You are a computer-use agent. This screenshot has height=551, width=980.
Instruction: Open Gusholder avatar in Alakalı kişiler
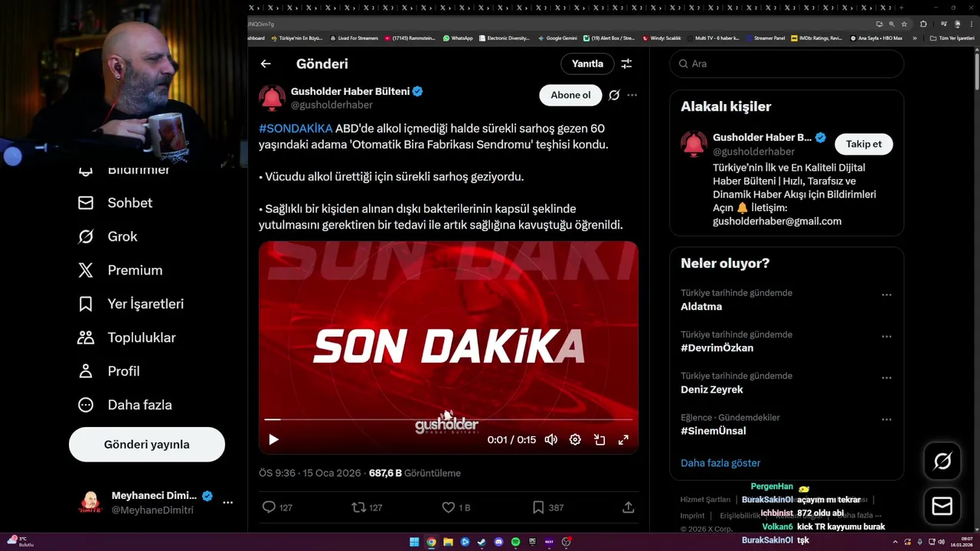pyautogui.click(x=694, y=144)
